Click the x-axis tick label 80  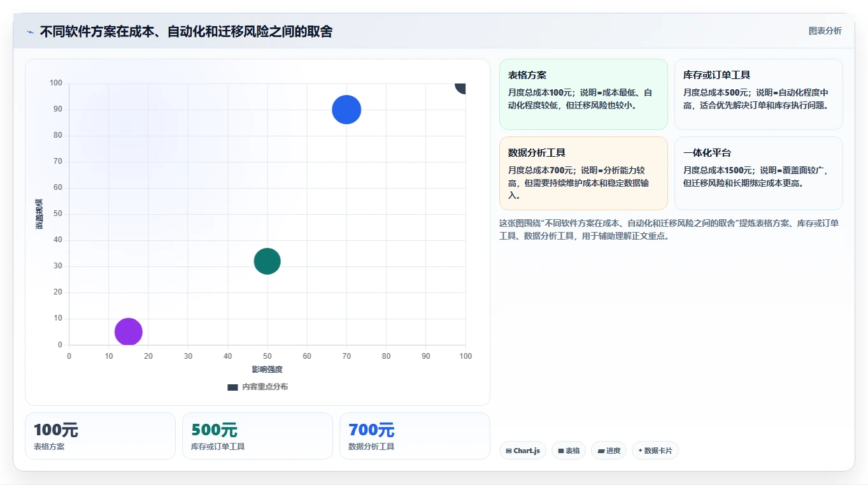tap(387, 356)
